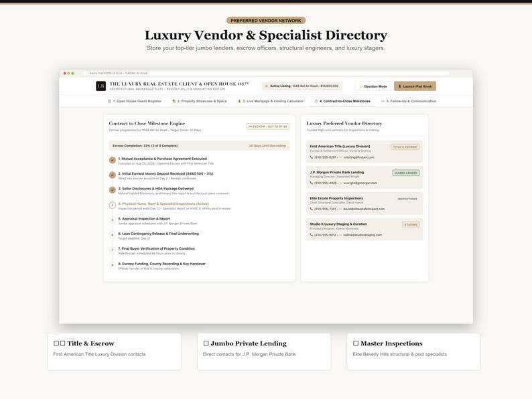Viewport: 532px width, 399px height.
Task: Click the JUMBO LENDER tag
Action: click(406, 173)
